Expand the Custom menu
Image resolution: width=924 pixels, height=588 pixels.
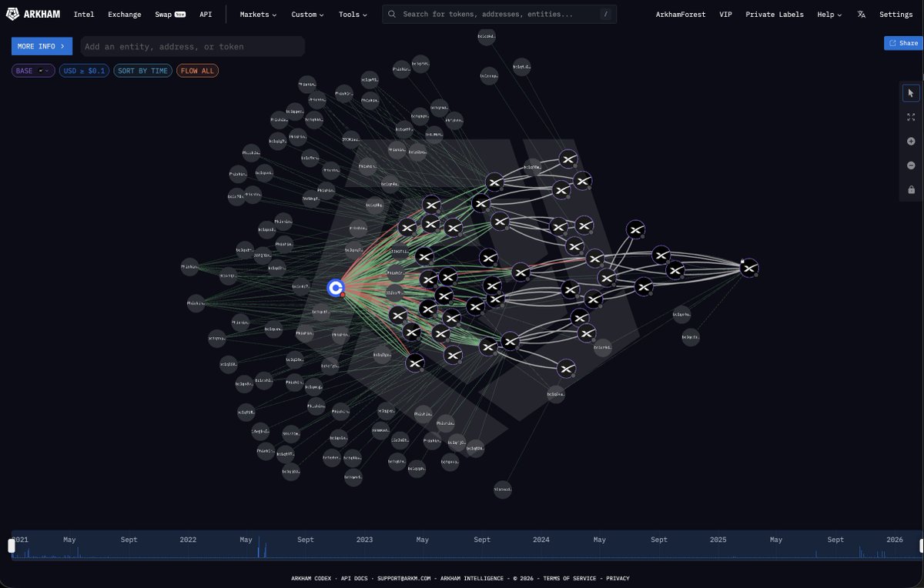point(307,15)
